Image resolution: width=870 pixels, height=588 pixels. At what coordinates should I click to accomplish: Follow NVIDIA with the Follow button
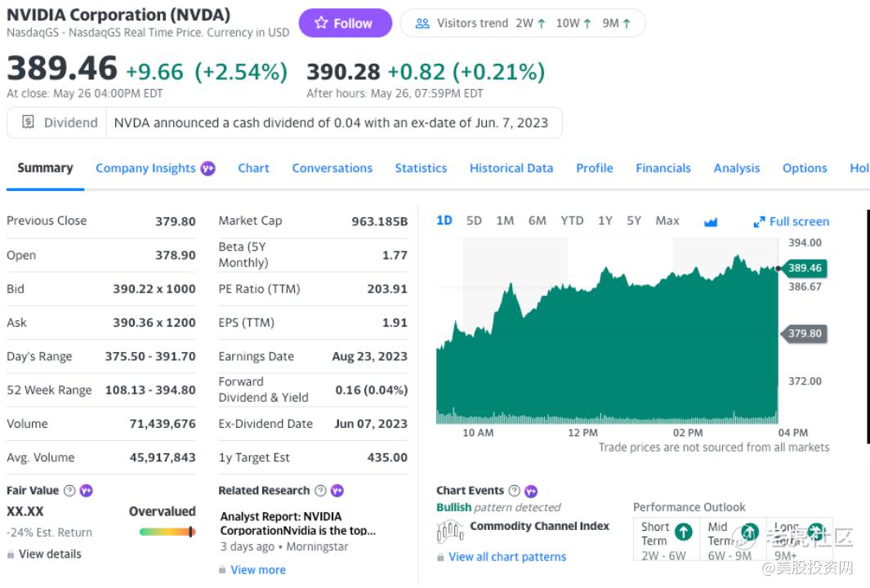345,23
